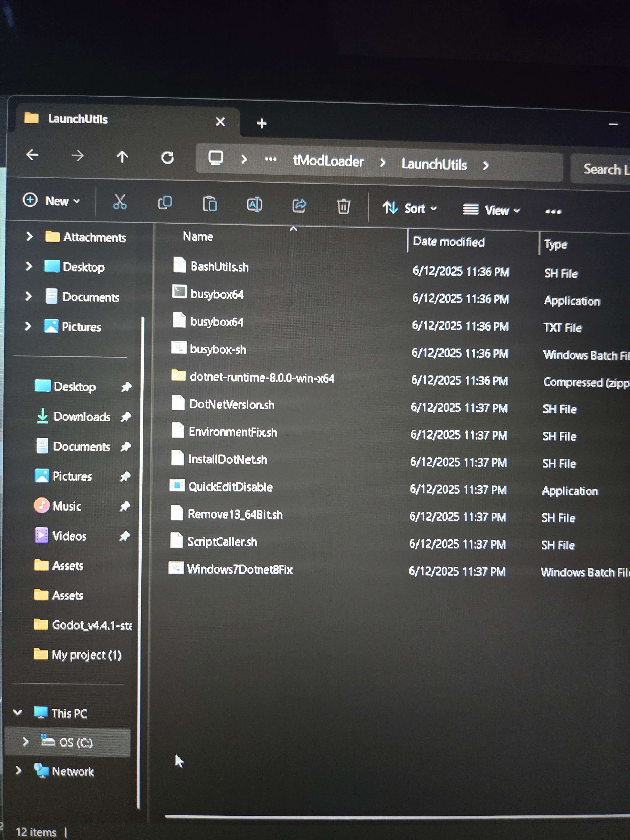Open Downloads in Quick access sidebar
Screen dimensions: 630x840
coord(81,417)
